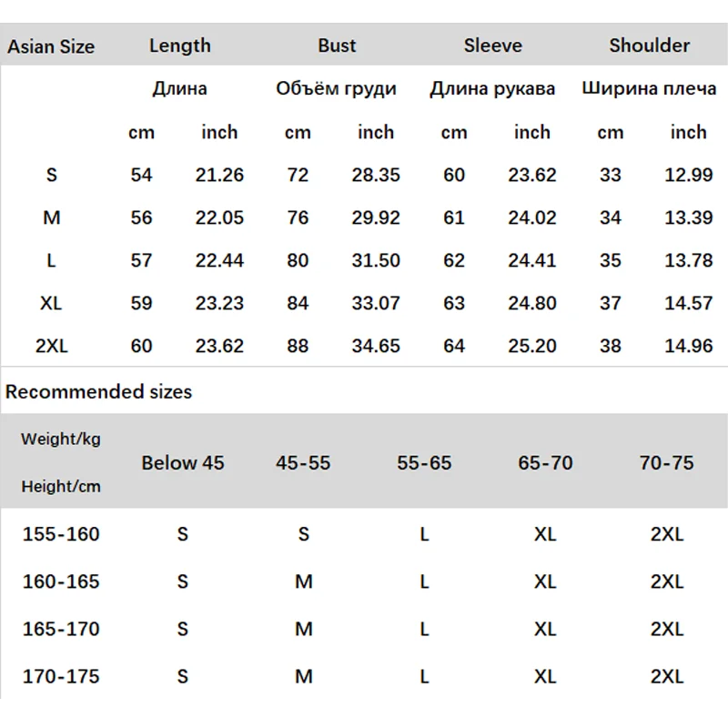Click the 2XL shoulder inch value 14.96
This screenshot has height=728, width=728.
click(x=689, y=346)
